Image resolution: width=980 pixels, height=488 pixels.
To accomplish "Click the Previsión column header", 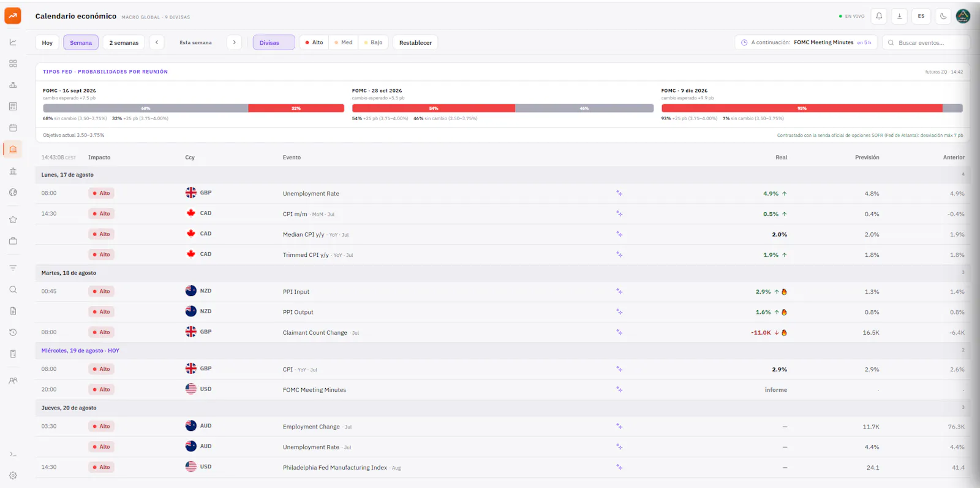I will coord(867,158).
